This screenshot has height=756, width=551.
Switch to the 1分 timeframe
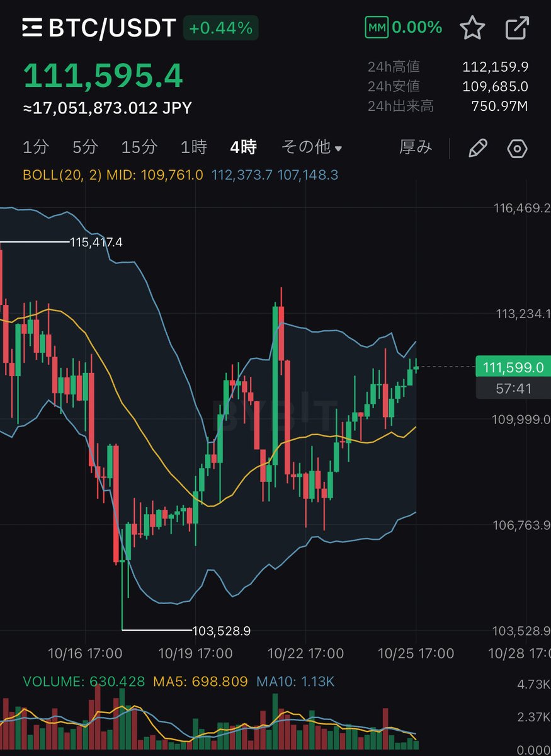pyautogui.click(x=36, y=147)
